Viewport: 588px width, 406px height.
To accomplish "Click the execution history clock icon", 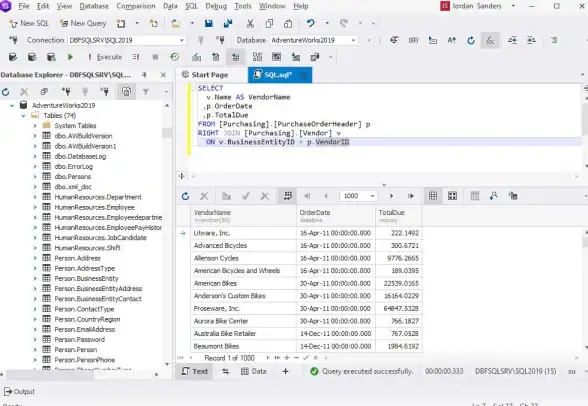I will [174, 57].
